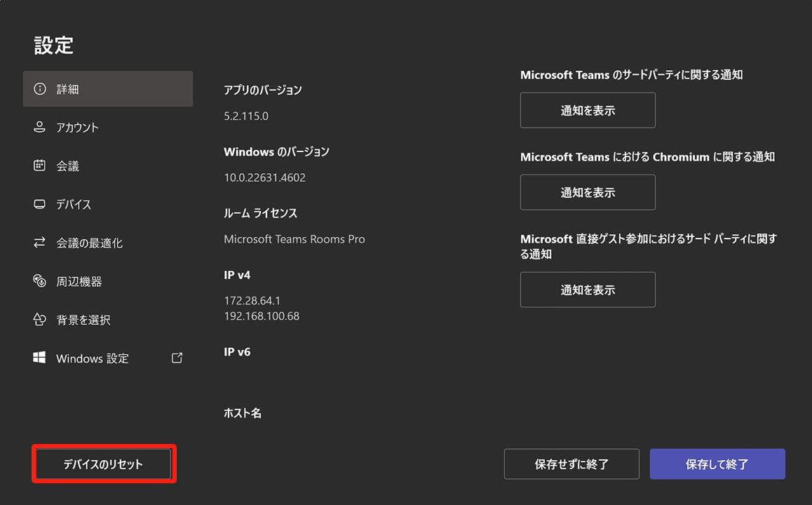Click the 保存して終了 button

[x=717, y=464]
